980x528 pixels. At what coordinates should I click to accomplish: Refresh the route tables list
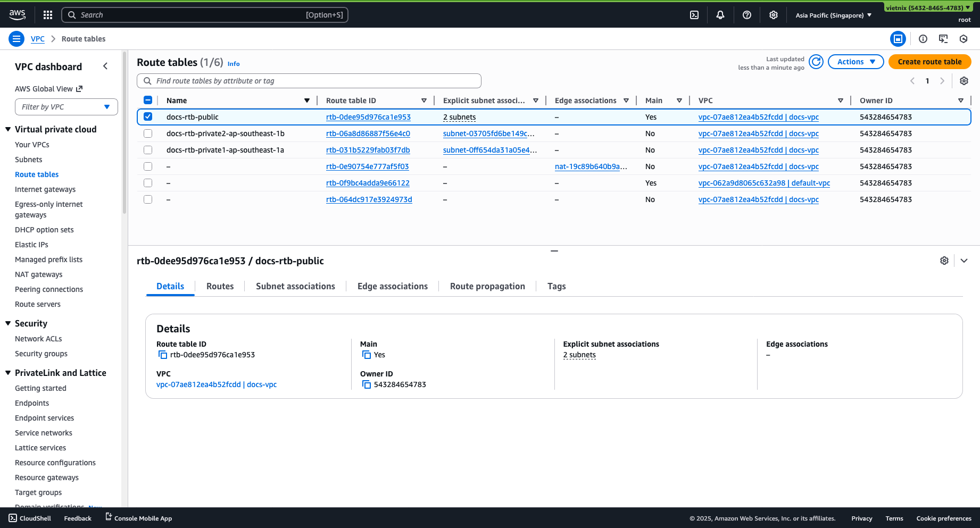click(x=816, y=62)
